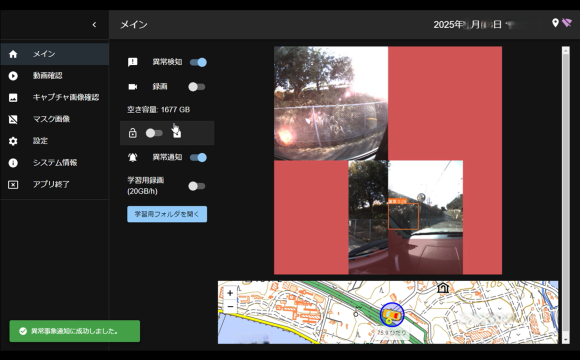Click the システム情報 info icon
The width and height of the screenshot is (580, 360).
(x=13, y=163)
